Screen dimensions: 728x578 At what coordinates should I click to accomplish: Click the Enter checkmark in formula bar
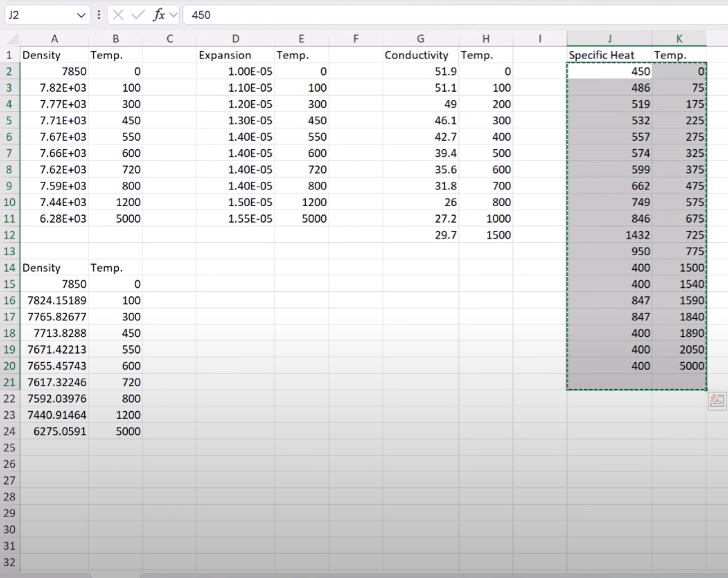138,15
